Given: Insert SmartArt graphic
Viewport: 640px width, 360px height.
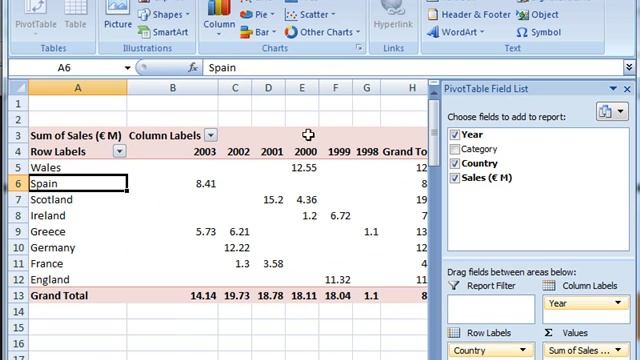Looking at the screenshot, I should tap(163, 32).
